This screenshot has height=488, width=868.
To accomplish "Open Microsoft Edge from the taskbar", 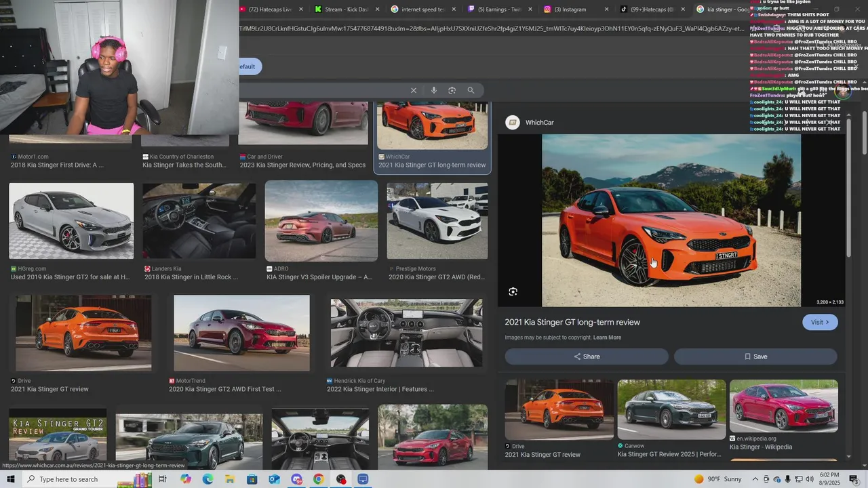I will click(208, 479).
